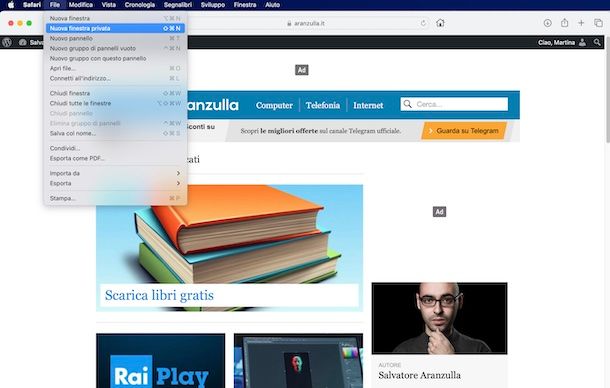Go to the Telefonia section link
The height and width of the screenshot is (388, 610).
pyautogui.click(x=323, y=105)
